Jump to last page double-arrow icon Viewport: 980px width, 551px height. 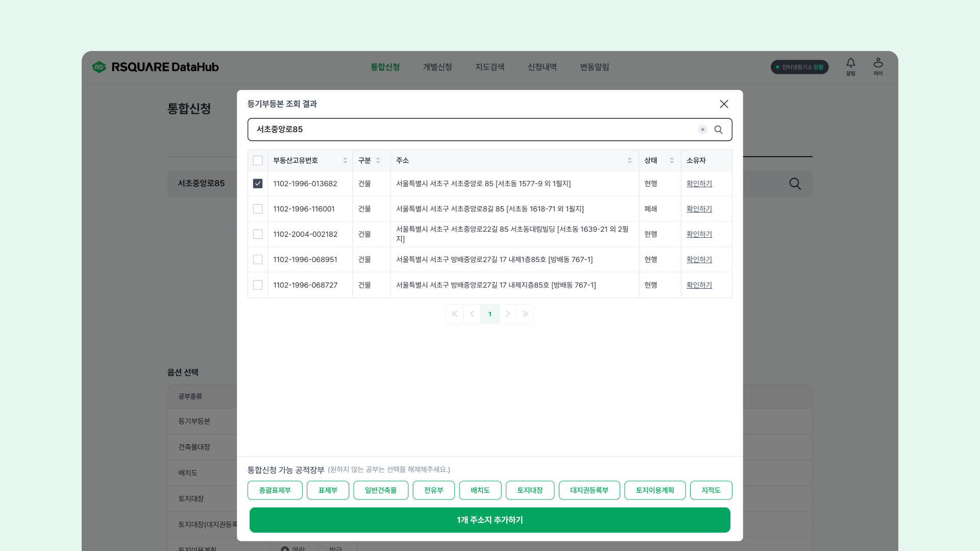[525, 314]
